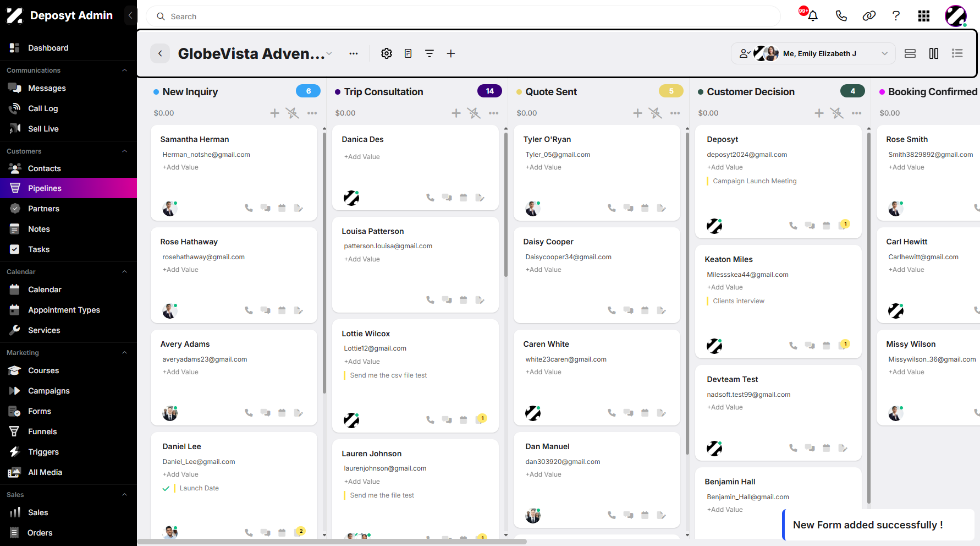
Task: Open the Me, Emily Elizabeth J user filter
Action: point(813,53)
